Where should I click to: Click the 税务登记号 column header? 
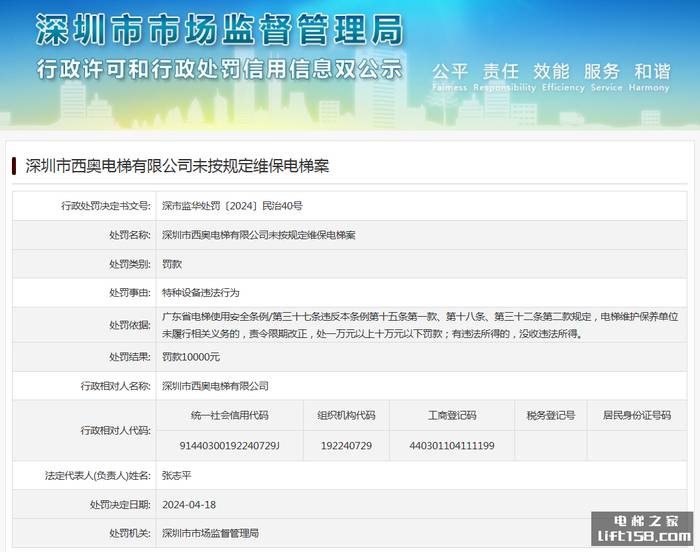pos(550,415)
